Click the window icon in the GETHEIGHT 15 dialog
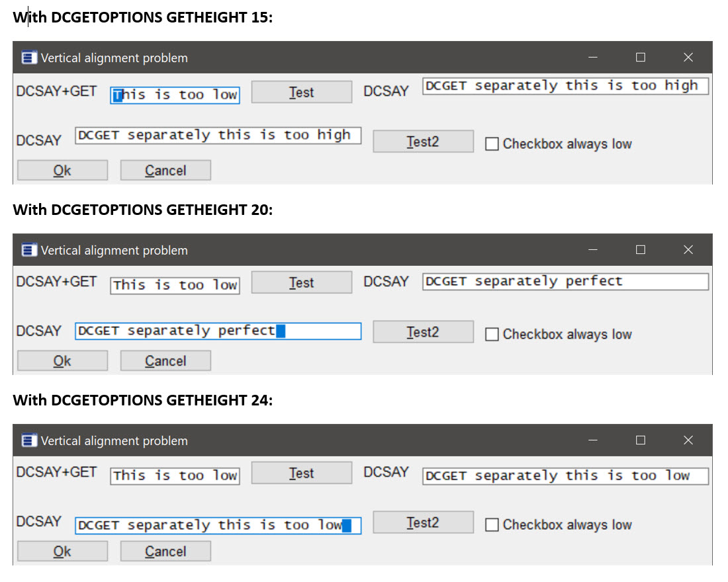 pos(29,58)
